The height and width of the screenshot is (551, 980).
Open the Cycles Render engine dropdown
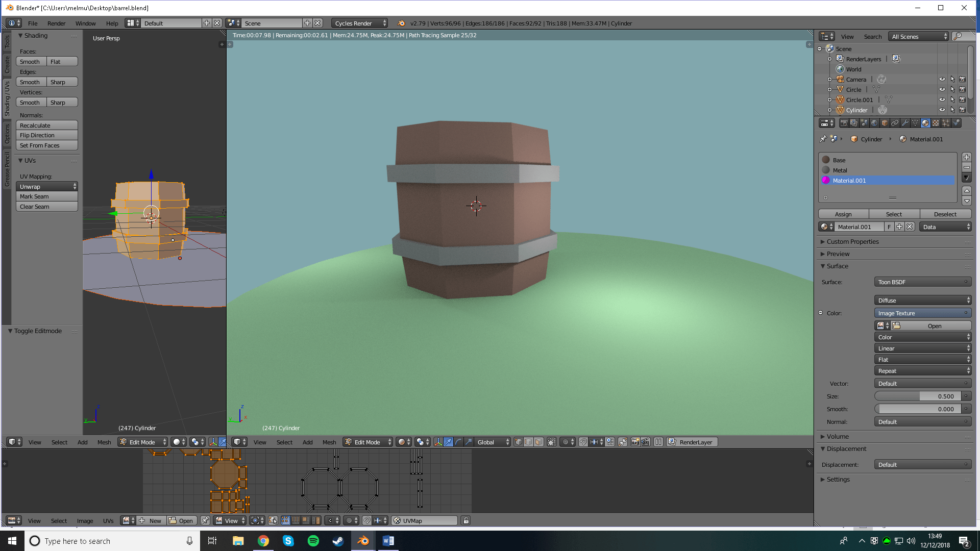(360, 23)
